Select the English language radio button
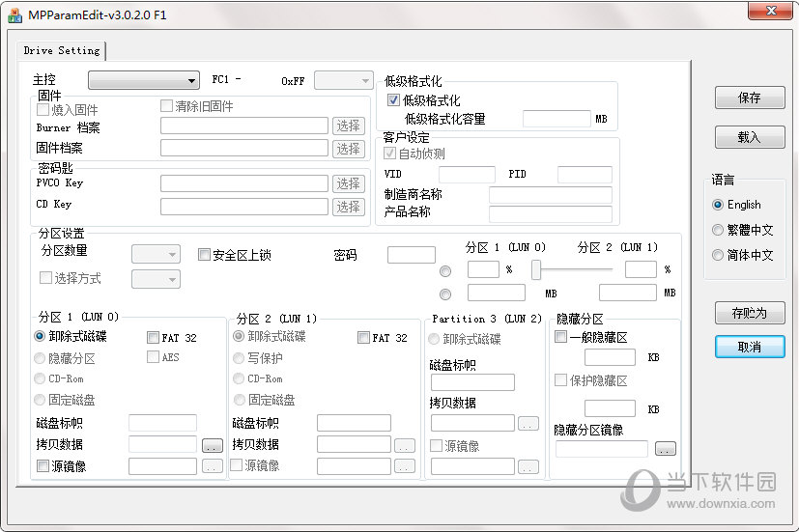Screen dimensions: 799x532 [x=718, y=205]
